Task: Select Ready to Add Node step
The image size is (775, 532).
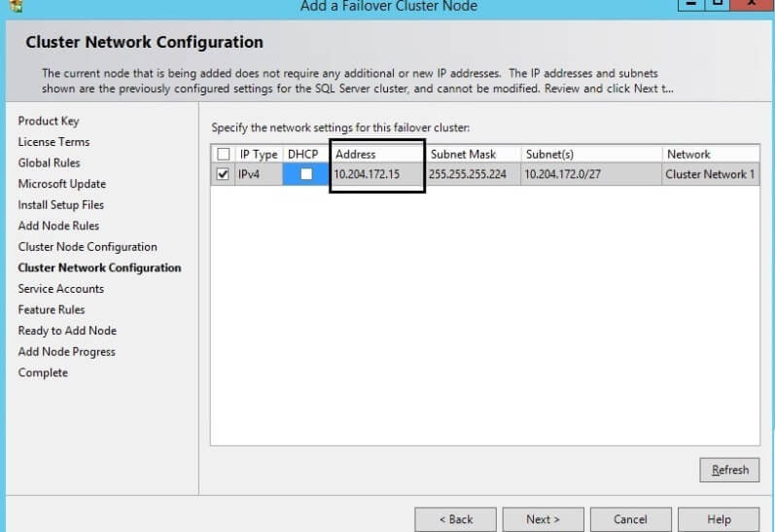Action: click(67, 331)
